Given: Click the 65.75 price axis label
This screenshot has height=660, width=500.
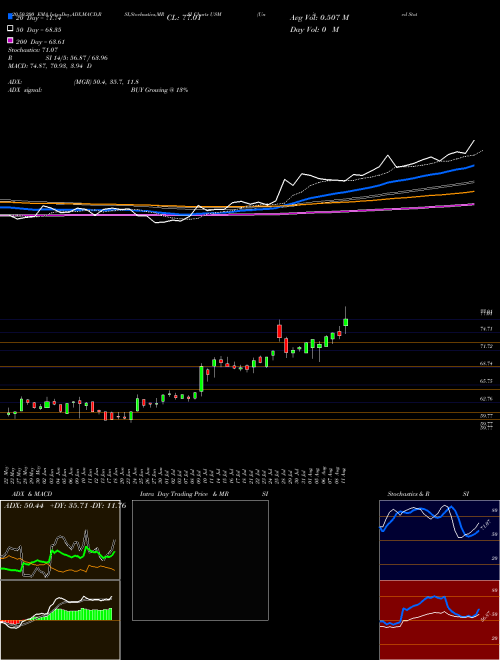Looking at the screenshot, I should pyautogui.click(x=487, y=381).
